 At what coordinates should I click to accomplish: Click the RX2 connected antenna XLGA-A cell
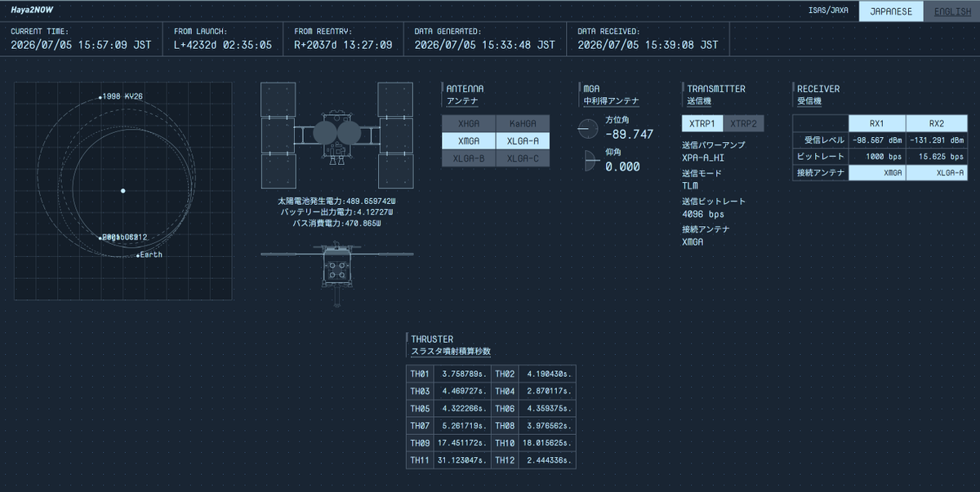tap(937, 173)
